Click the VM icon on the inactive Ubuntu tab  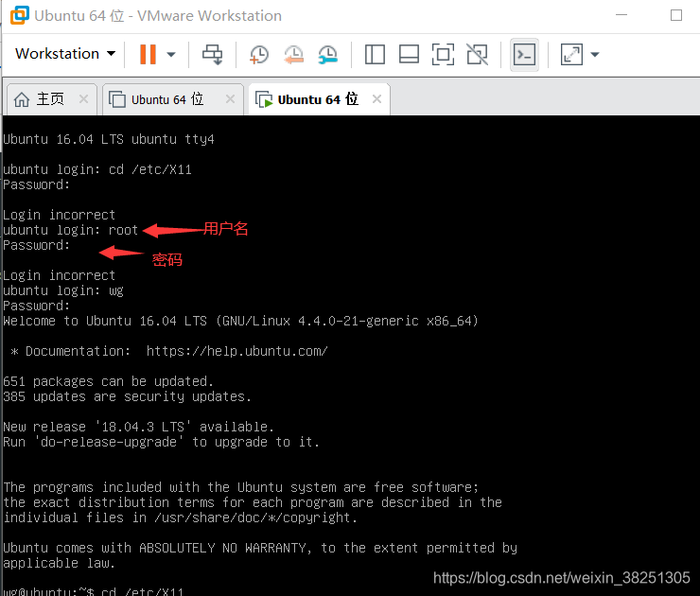(117, 99)
